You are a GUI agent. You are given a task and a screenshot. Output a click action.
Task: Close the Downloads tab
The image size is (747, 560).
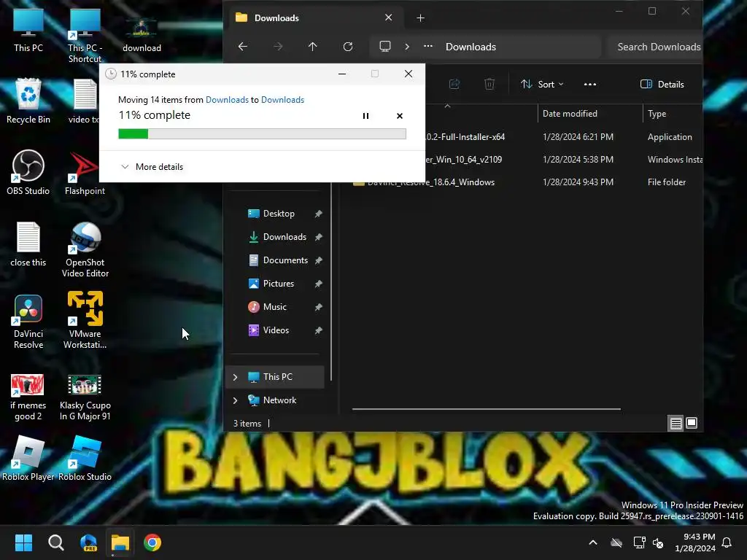(388, 17)
